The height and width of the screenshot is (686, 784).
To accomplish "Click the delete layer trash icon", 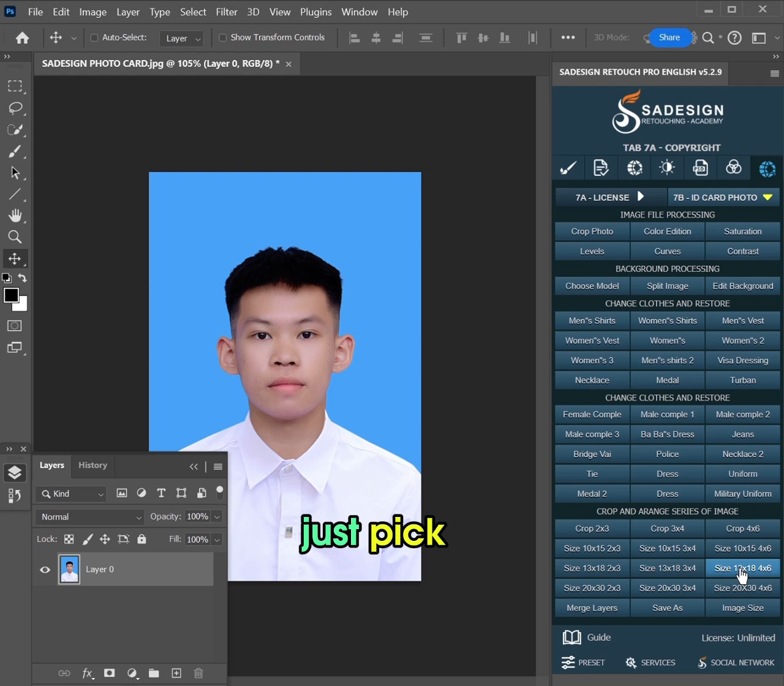I will (x=198, y=673).
